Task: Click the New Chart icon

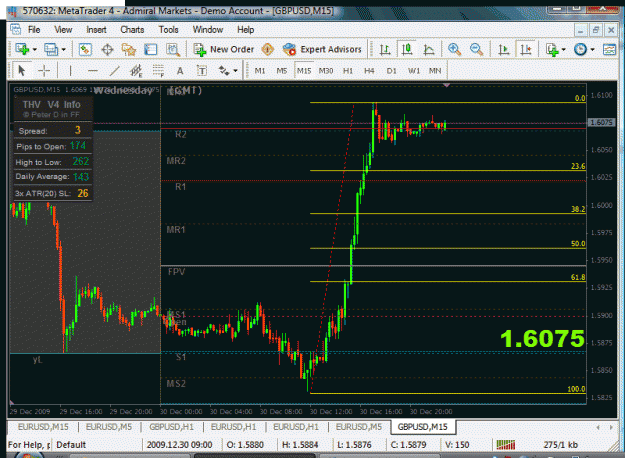Action: [22, 49]
